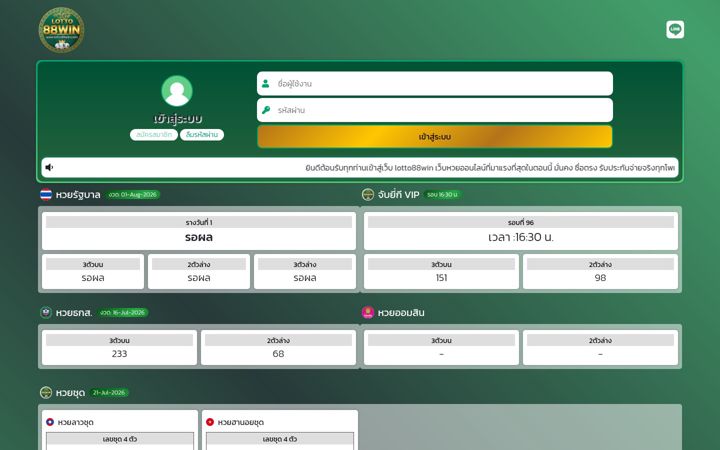This screenshot has height=450, width=720.
Task: Click the หวยธกส. 3ตัวบน result 233
Action: coord(119,354)
